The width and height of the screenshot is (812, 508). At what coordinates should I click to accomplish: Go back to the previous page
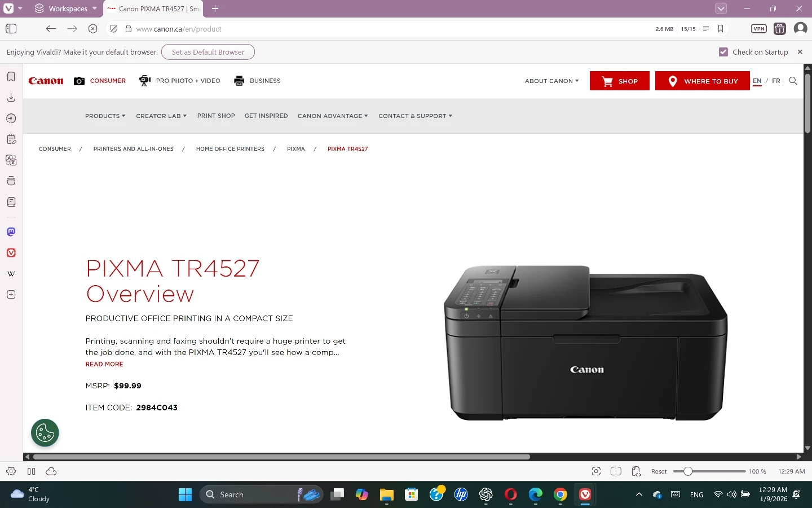tap(51, 29)
